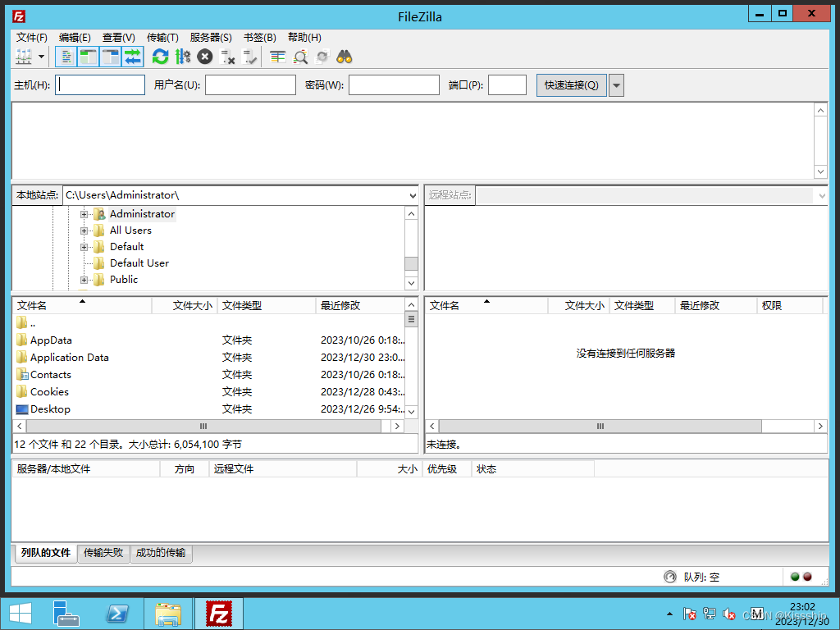
Task: Select the All Users folder in the tree
Action: coord(130,231)
